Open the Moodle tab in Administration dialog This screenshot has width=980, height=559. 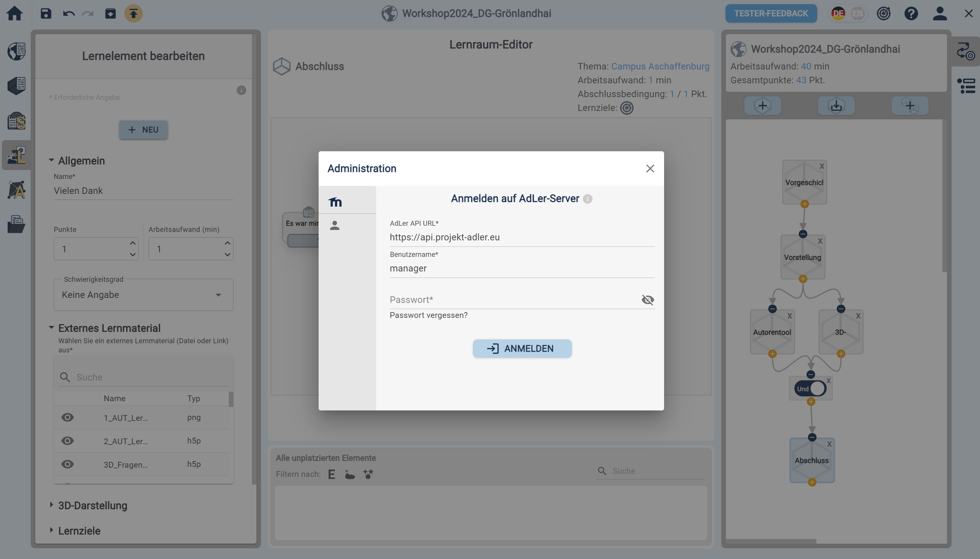335,202
